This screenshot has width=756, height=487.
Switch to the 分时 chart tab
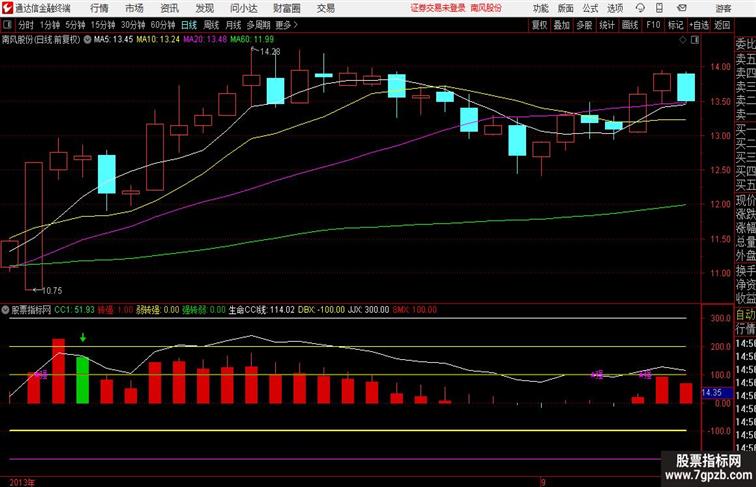(x=26, y=25)
